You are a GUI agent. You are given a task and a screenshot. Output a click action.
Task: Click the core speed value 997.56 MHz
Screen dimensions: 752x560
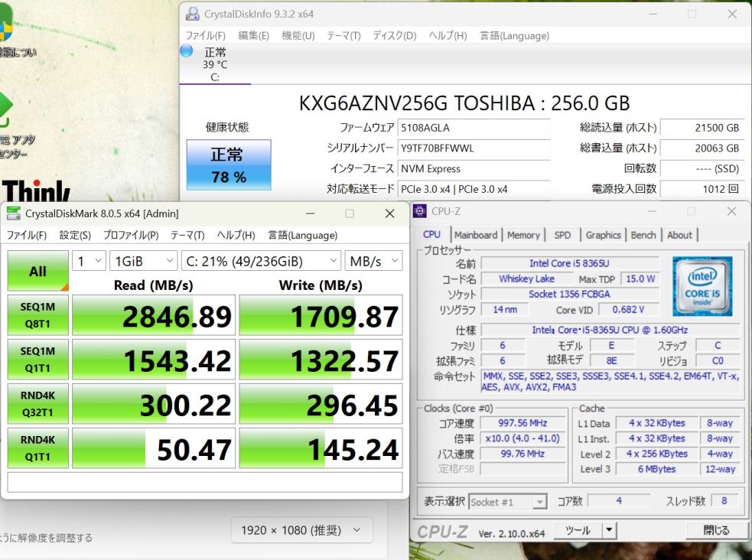tap(522, 423)
